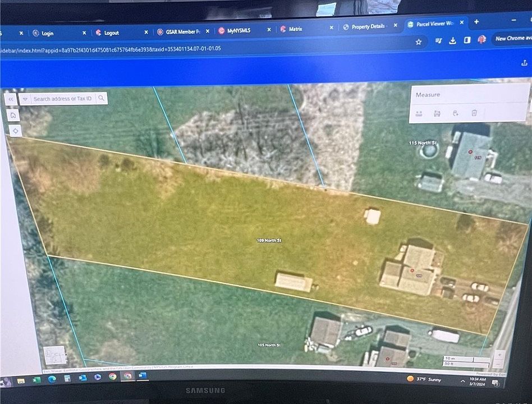Click the map Home extent button
The height and width of the screenshot is (404, 532).
(x=13, y=115)
